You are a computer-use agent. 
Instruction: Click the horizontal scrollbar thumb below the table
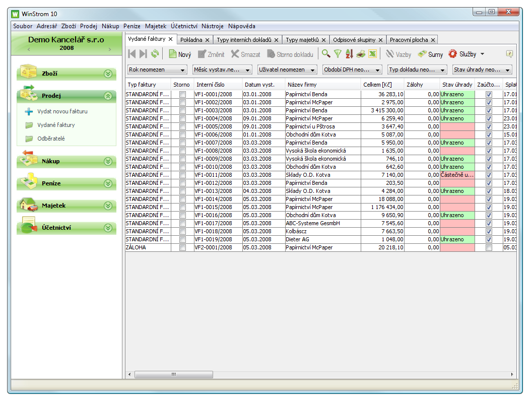tap(174, 374)
